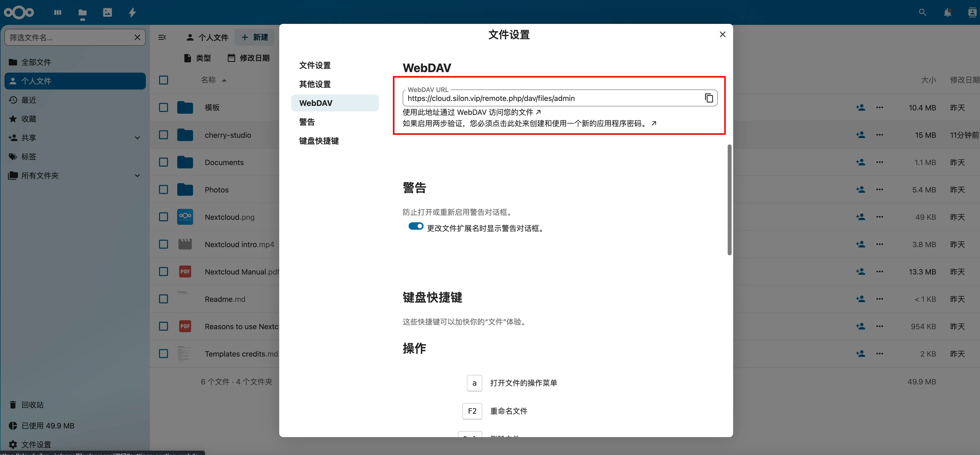Viewport: 980px width, 455px height.
Task: Open 最近 in the sidebar
Action: tap(75, 100)
